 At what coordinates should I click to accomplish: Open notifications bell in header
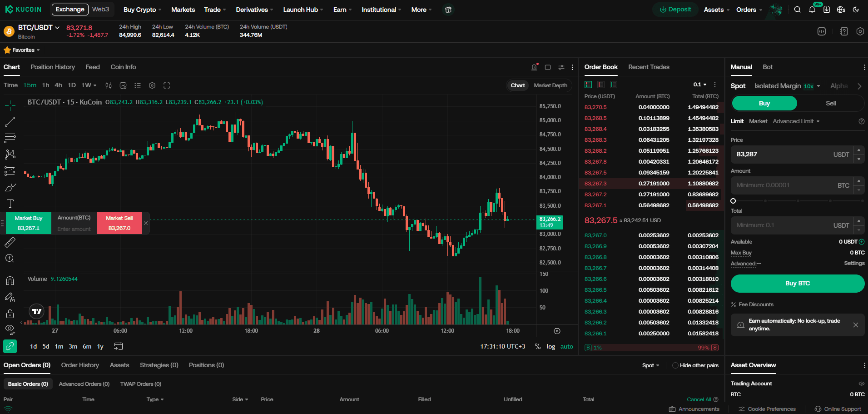click(x=812, y=10)
